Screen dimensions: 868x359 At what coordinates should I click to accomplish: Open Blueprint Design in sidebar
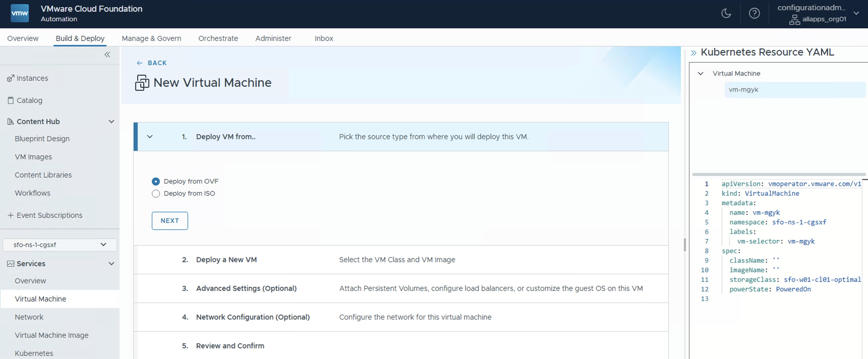coord(42,139)
